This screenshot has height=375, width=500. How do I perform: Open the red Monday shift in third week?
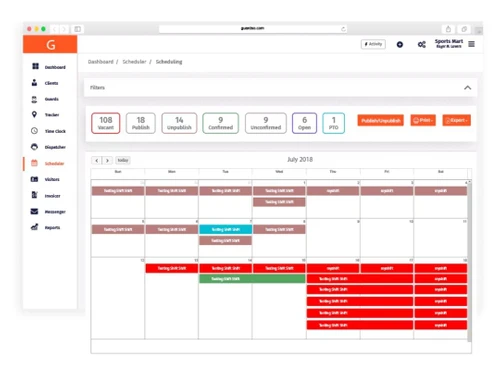(x=172, y=268)
